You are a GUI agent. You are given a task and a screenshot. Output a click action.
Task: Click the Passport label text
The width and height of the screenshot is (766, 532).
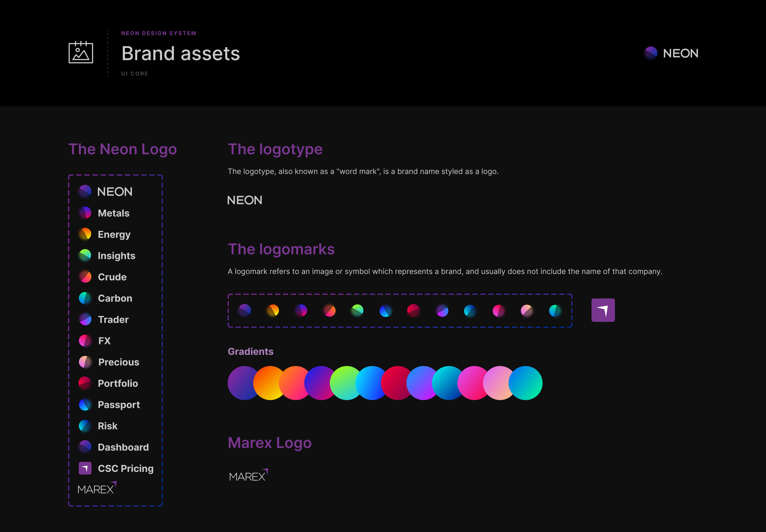(x=119, y=405)
